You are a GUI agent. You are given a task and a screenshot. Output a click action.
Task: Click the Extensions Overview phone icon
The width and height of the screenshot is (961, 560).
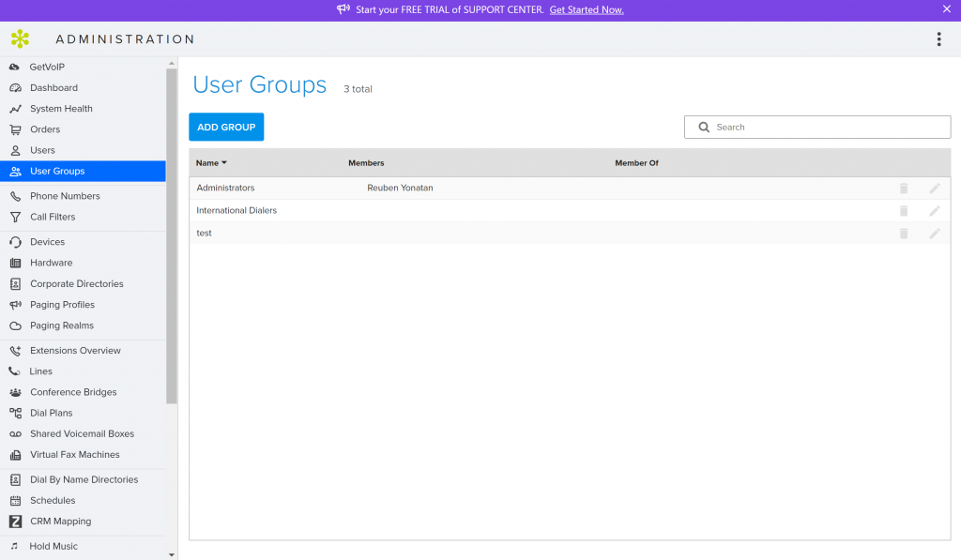[x=15, y=351]
